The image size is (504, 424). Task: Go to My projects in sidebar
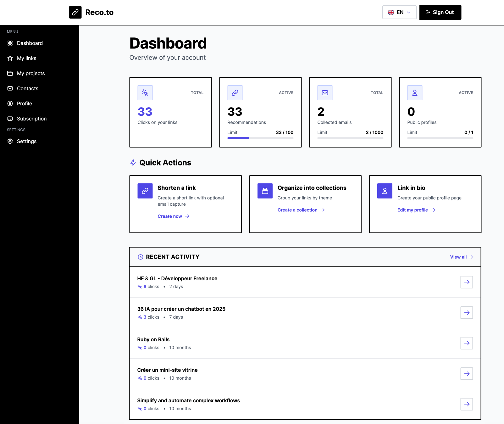point(31,73)
